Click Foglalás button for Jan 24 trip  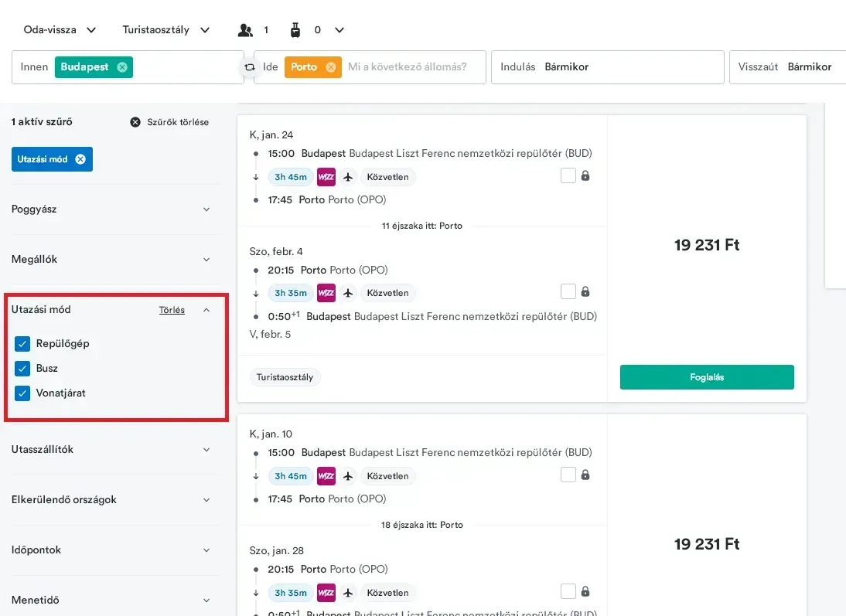pyautogui.click(x=707, y=377)
